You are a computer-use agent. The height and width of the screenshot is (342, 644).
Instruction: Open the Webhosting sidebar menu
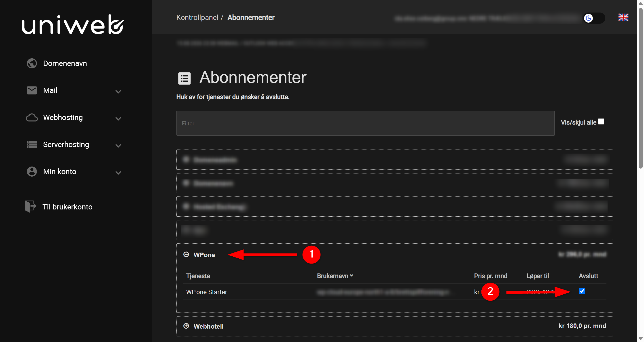click(x=63, y=118)
